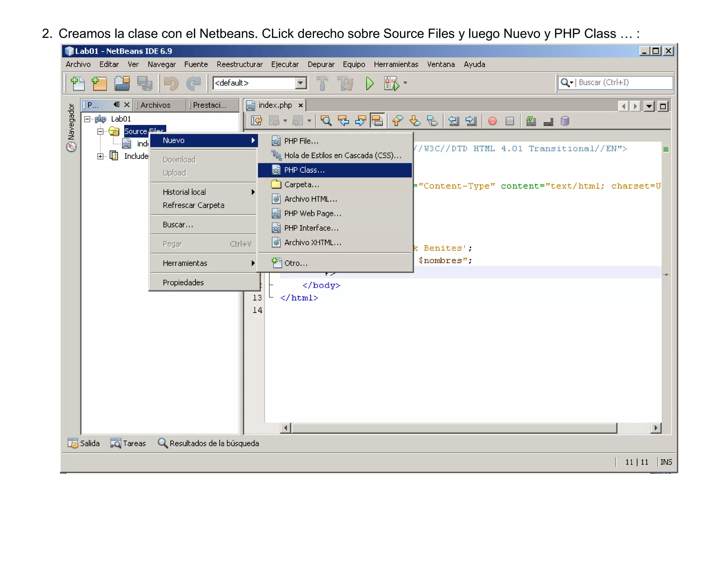Click the Redo arrow icon

point(194,83)
